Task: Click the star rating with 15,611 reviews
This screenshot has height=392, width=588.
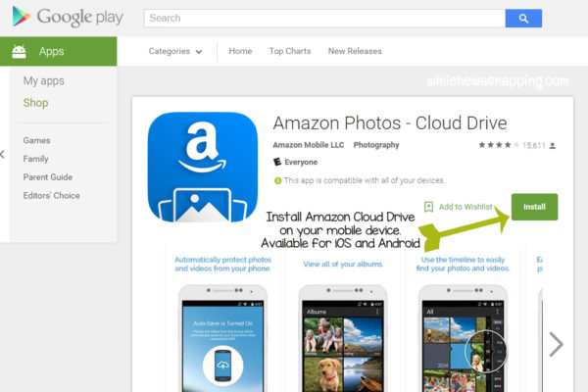Action: [x=512, y=145]
